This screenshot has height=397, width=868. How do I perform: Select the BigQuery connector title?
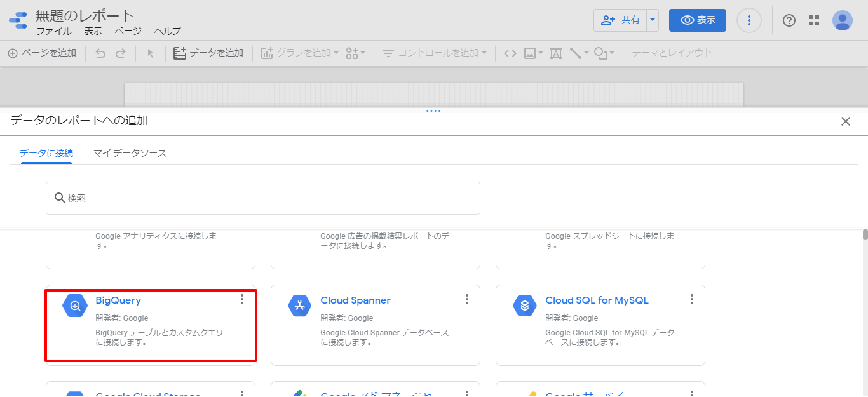pyautogui.click(x=118, y=300)
